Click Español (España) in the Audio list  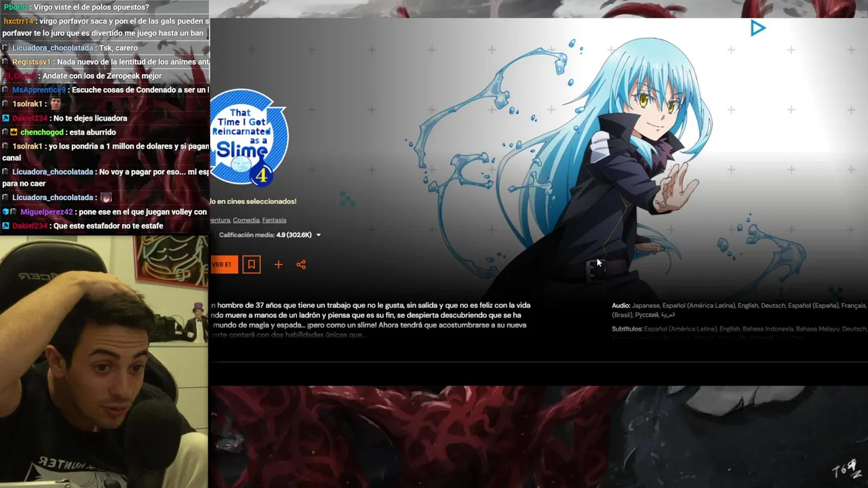[x=813, y=306]
